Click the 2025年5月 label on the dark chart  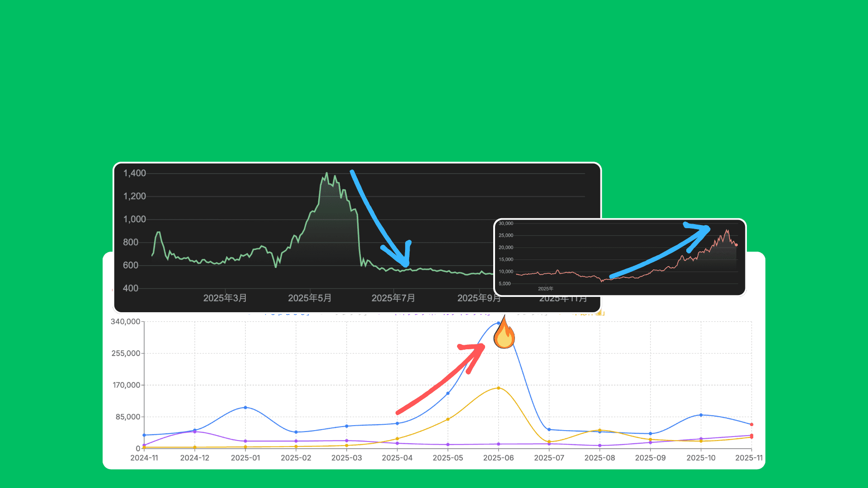click(310, 298)
